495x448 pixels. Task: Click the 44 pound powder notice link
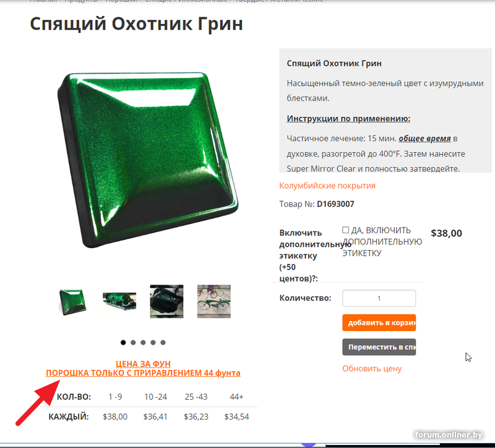(x=144, y=373)
